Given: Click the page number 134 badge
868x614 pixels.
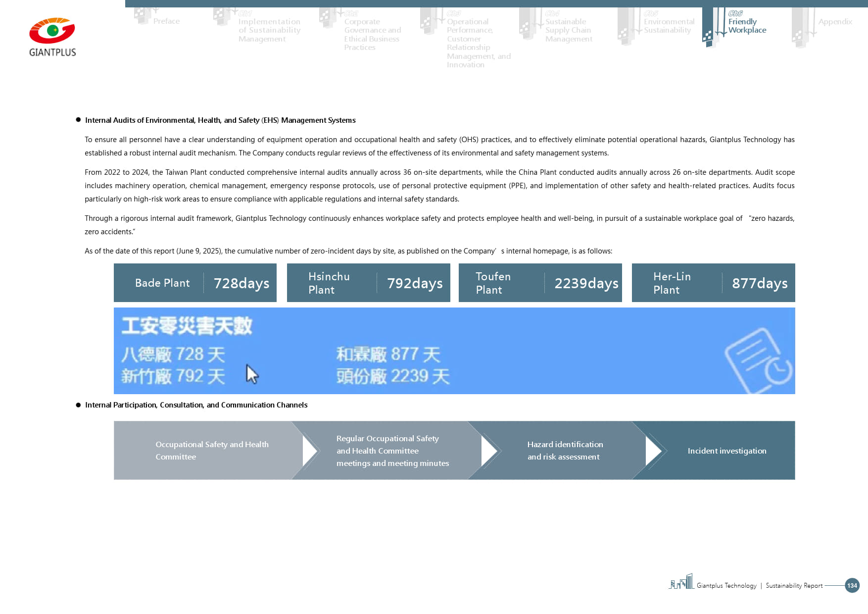Looking at the screenshot, I should pos(852,585).
